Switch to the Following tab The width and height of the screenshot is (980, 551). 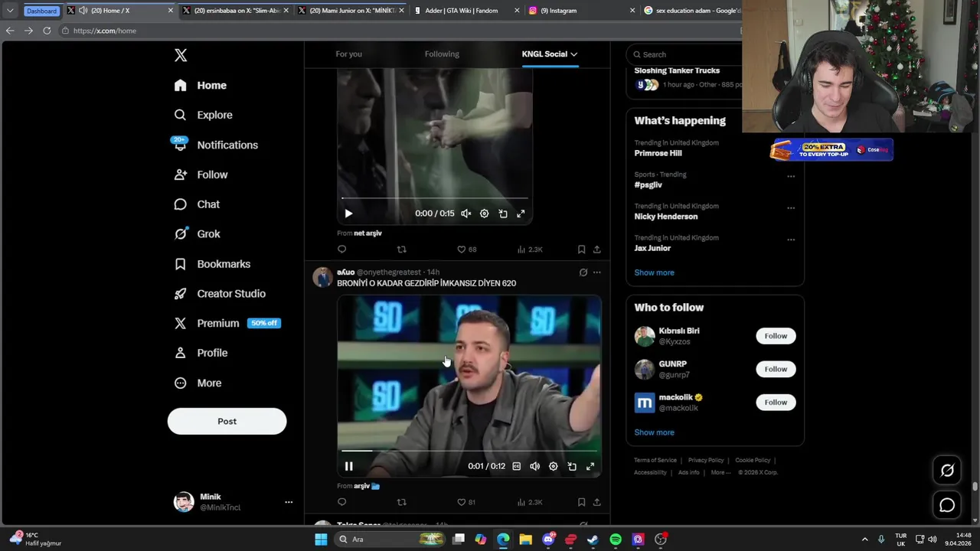(442, 54)
